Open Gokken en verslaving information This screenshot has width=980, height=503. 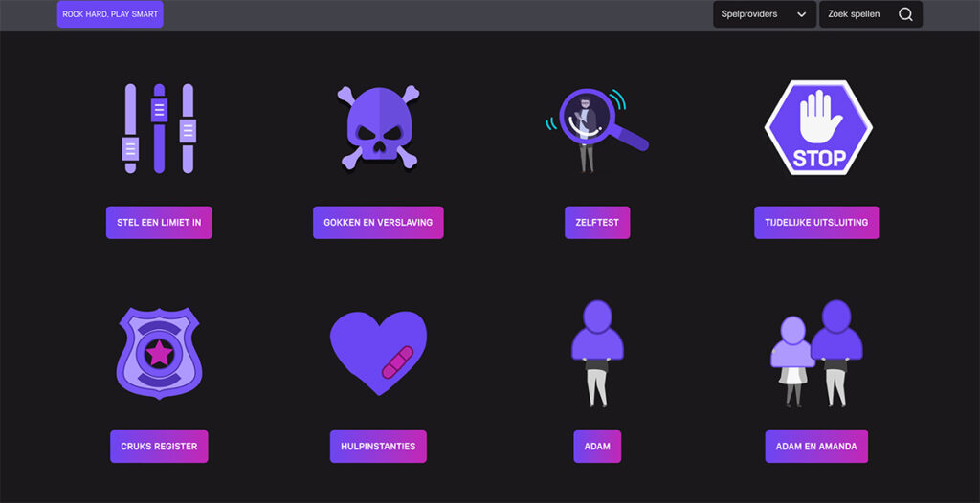(x=378, y=223)
